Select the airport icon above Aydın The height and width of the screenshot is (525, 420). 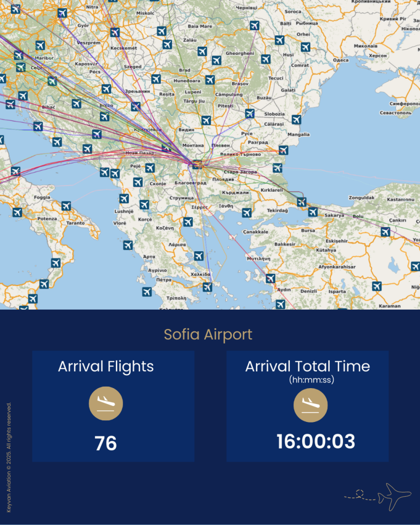coord(270,278)
